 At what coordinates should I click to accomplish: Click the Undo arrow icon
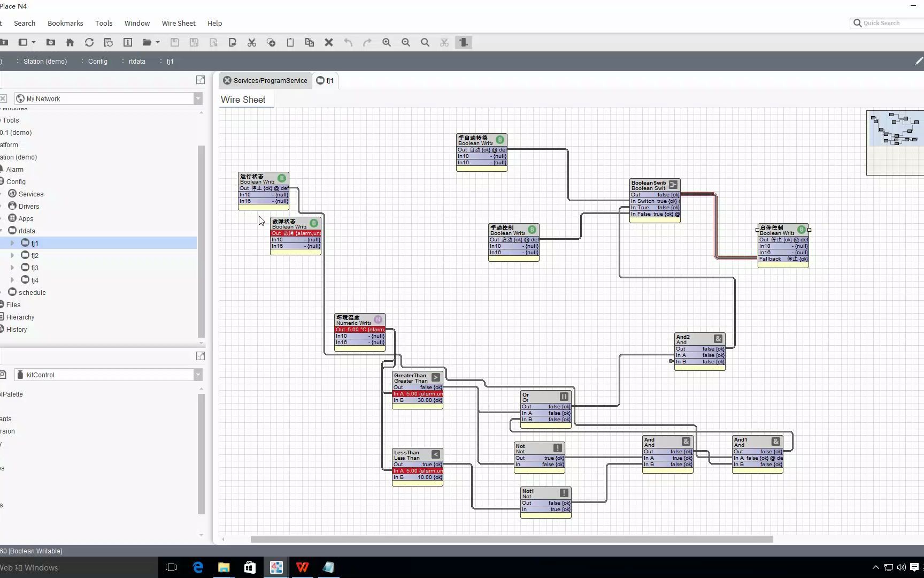tap(348, 42)
